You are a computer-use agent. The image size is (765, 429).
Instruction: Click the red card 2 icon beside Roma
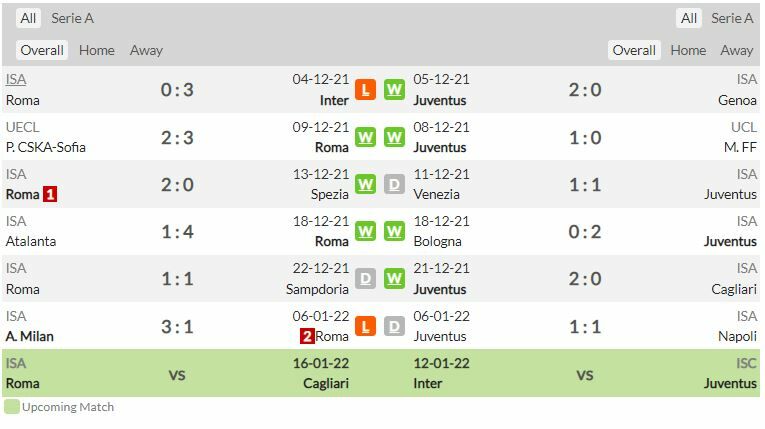tap(307, 336)
